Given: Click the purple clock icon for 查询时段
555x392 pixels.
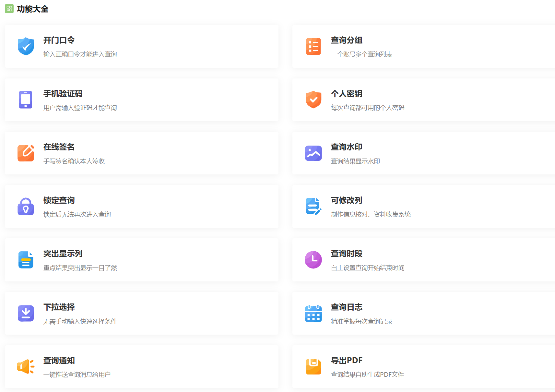Looking at the screenshot, I should point(313,260).
